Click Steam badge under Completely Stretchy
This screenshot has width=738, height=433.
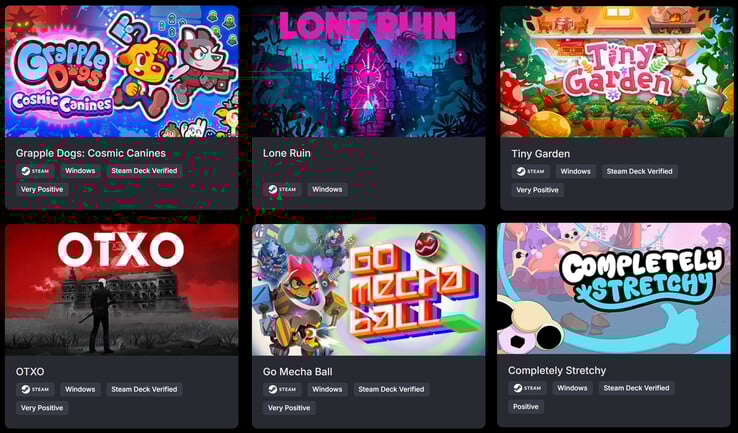coord(528,388)
